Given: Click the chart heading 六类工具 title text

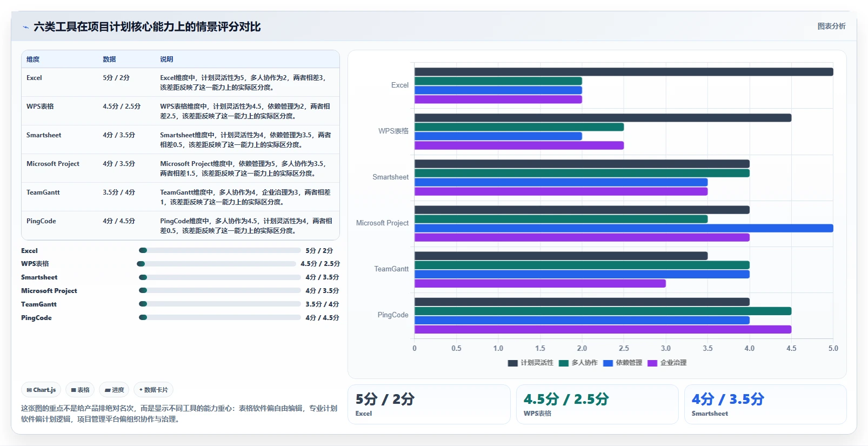Looking at the screenshot, I should coord(147,27).
